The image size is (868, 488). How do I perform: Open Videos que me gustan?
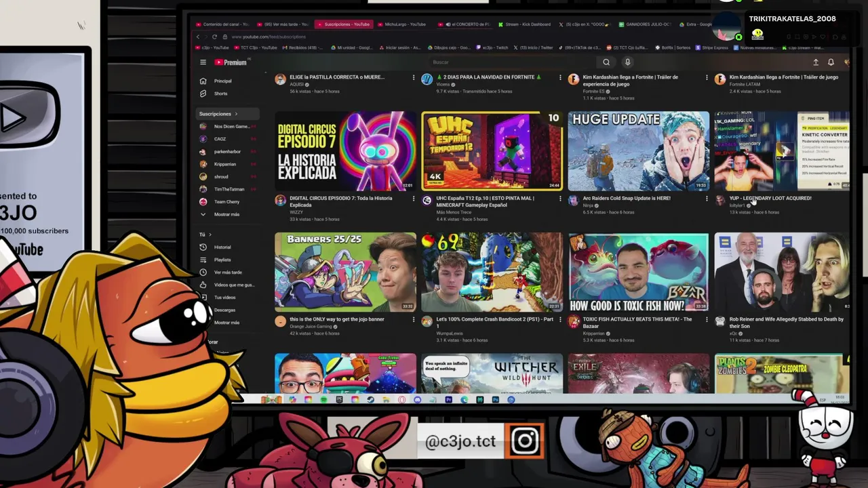coord(227,285)
